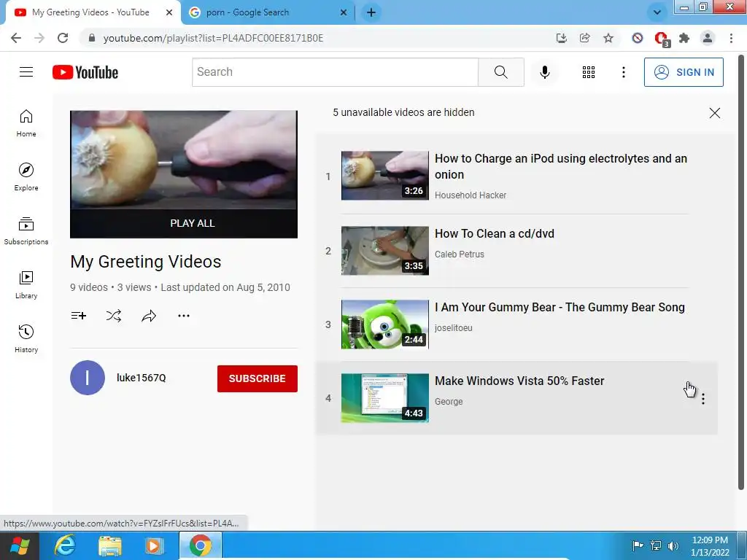Click the cd/dvd cleaning thumbnail
Image resolution: width=747 pixels, height=560 pixels.
click(x=385, y=251)
